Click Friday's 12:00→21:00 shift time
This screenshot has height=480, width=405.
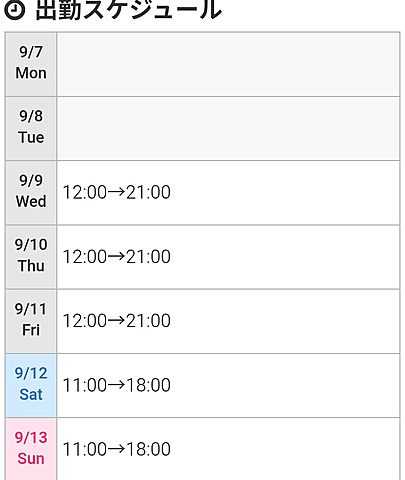117,321
